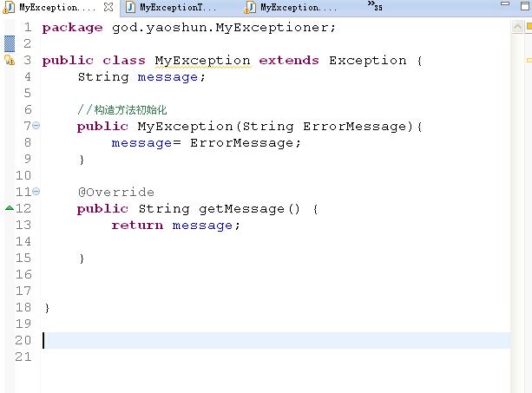Screen dimensions: 532x393
Task: Click the package name god.yaoshun.MyExceptioner
Action: pyautogui.click(x=223, y=27)
